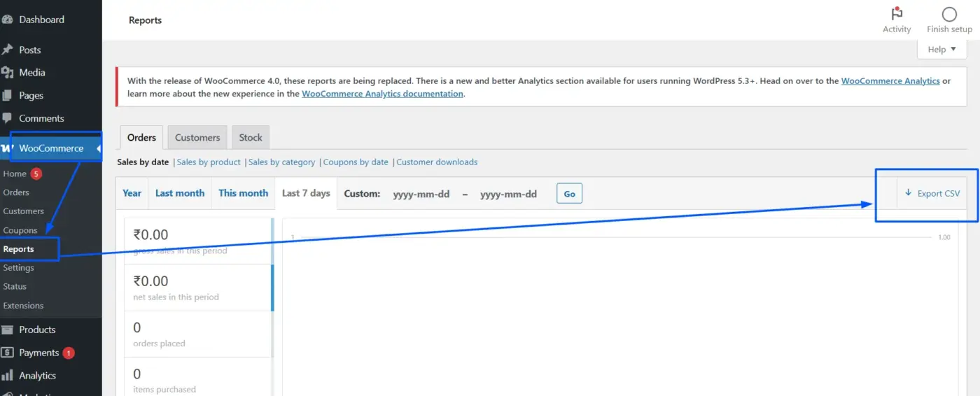980x396 pixels.
Task: Open the Coupons by date report
Action: 356,162
